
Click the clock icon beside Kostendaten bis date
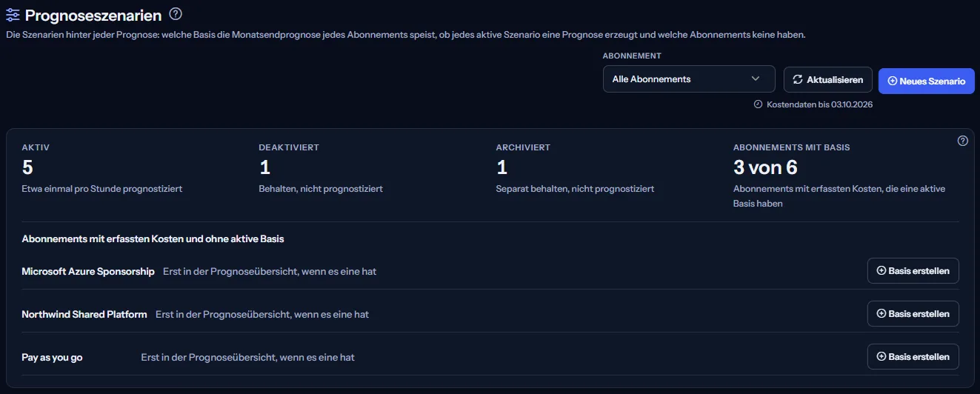point(758,104)
